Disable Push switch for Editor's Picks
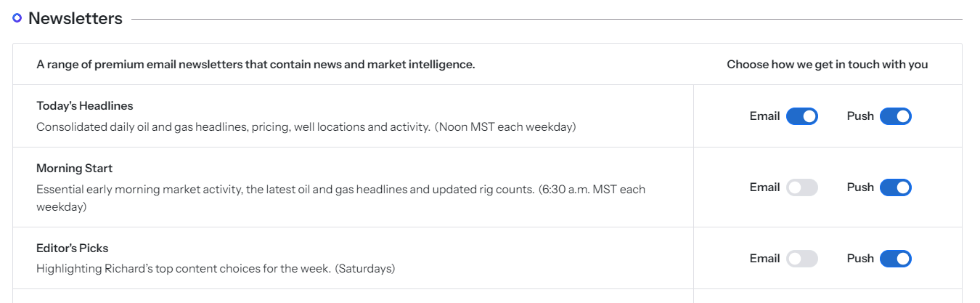980x303 pixels. [895, 259]
